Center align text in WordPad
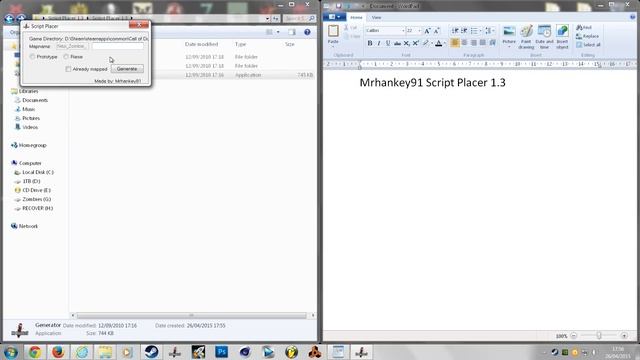This screenshot has width=640, height=360. pyautogui.click(x=464, y=43)
